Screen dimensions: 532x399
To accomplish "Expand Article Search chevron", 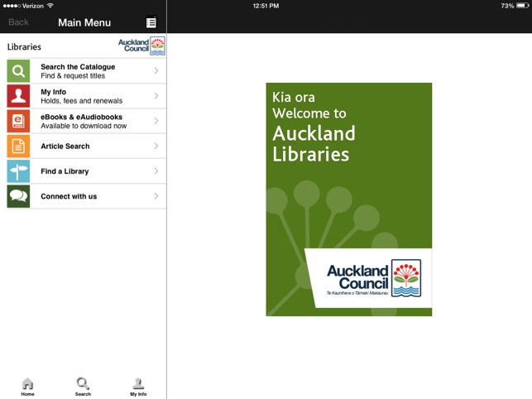I will [156, 146].
